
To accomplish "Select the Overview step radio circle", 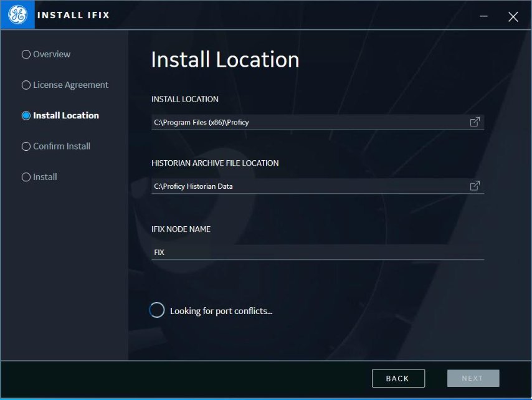I will point(26,54).
